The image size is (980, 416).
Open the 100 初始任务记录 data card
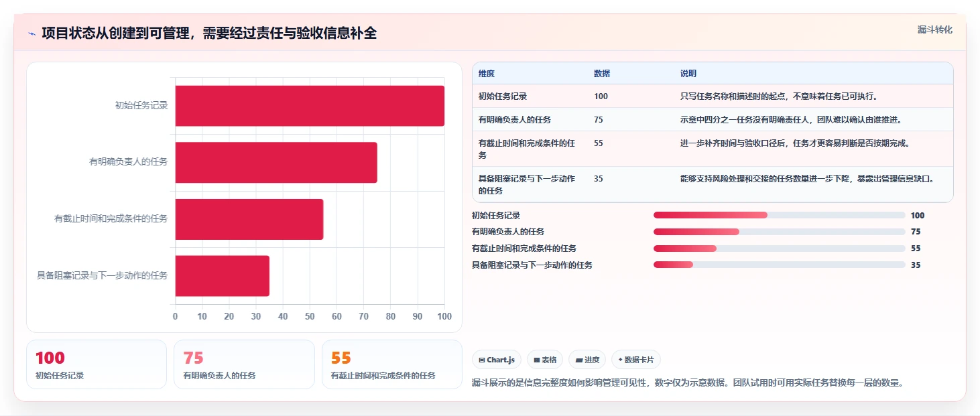97,364
